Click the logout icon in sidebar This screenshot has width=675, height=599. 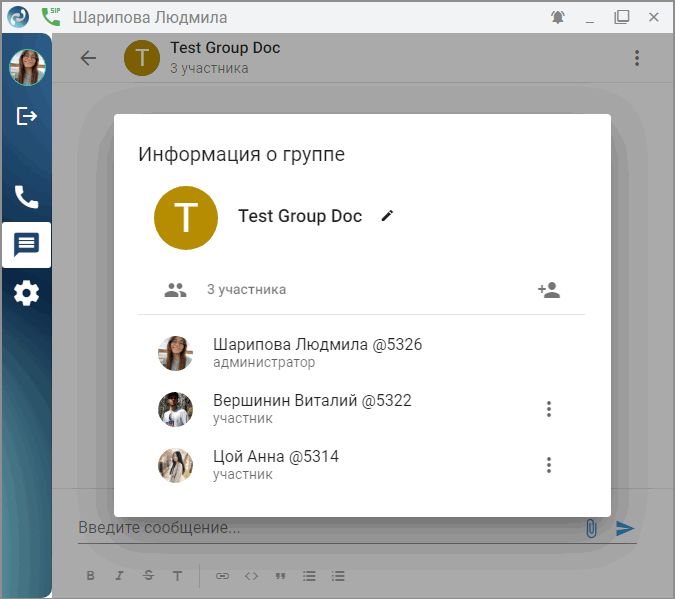(x=27, y=116)
